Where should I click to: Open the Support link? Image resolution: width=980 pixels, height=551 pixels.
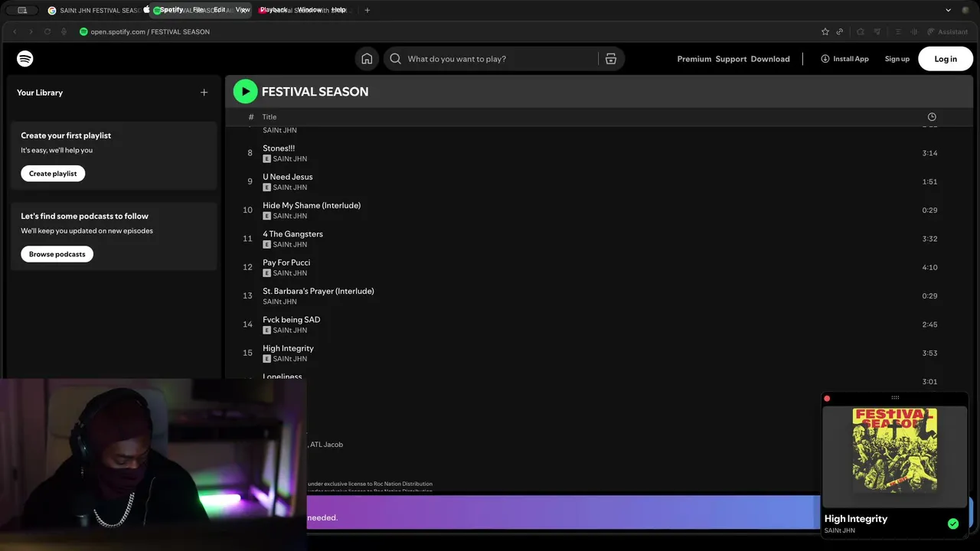pos(731,59)
